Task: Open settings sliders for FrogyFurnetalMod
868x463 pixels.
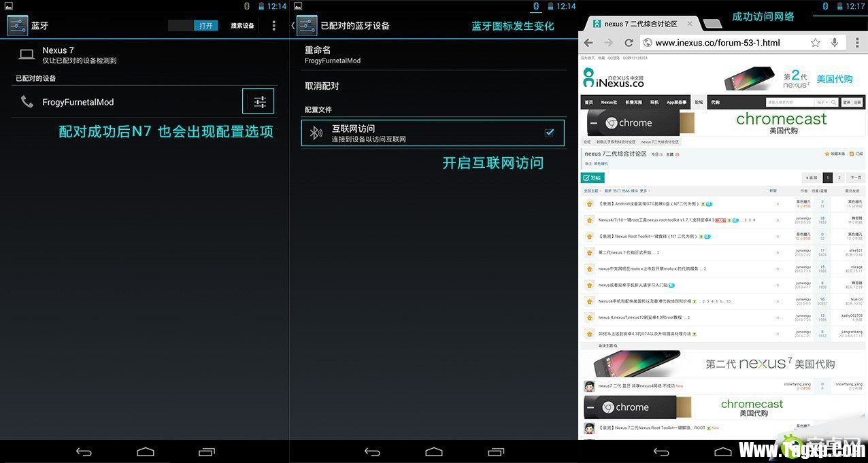Action: point(259,102)
